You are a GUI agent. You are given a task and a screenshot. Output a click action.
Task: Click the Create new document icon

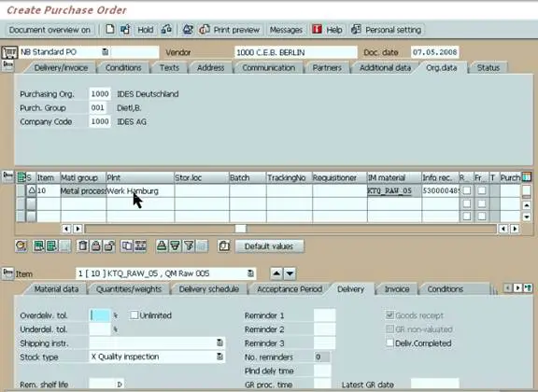(x=110, y=30)
